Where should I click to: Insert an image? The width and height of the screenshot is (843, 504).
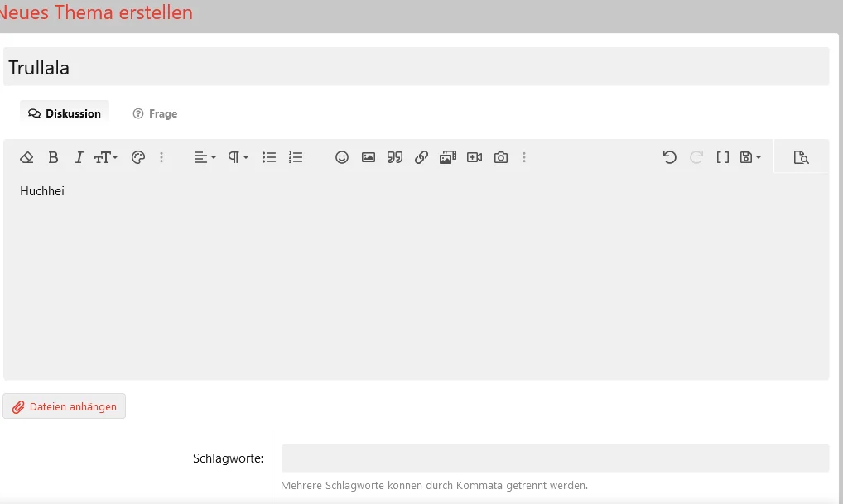[x=369, y=157]
